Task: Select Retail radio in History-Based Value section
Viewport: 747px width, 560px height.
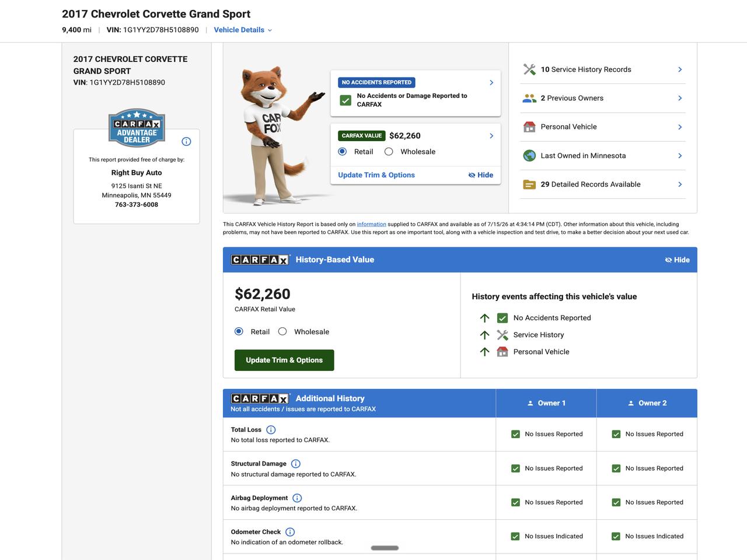Action: pos(239,331)
